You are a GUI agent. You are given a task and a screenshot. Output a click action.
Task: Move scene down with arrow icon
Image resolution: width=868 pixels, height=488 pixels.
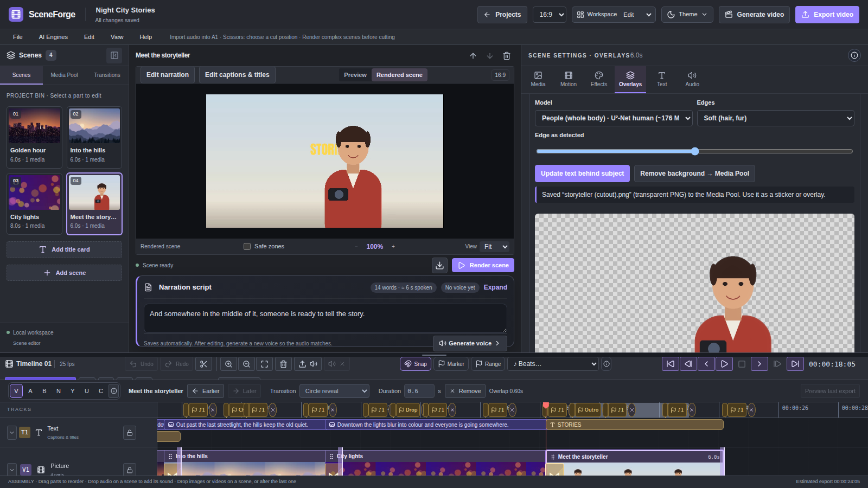click(490, 55)
